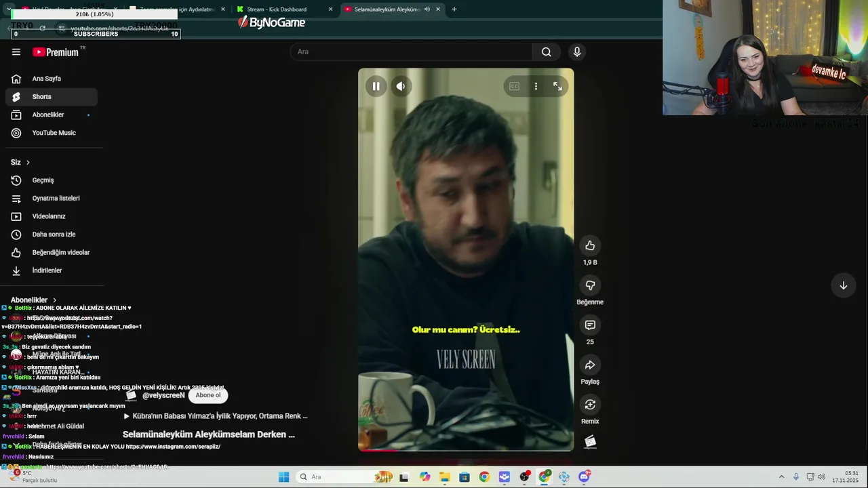Open the comments with 25 count
Screen dimensions: 868x488
pyautogui.click(x=590, y=325)
